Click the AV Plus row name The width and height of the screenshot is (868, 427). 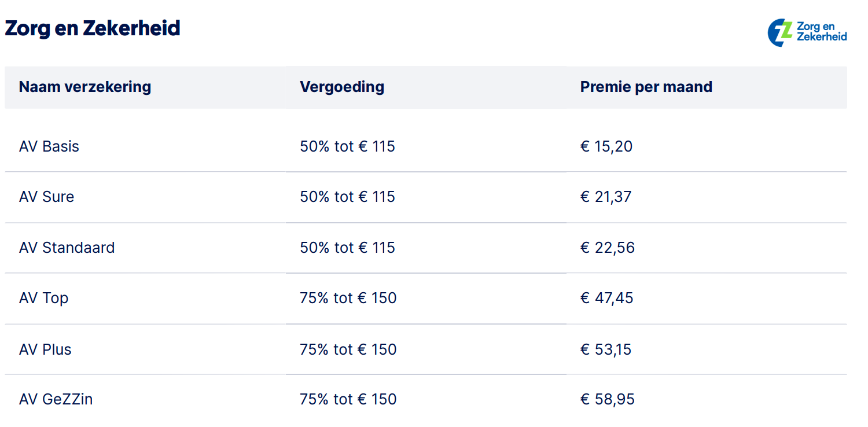[45, 349]
